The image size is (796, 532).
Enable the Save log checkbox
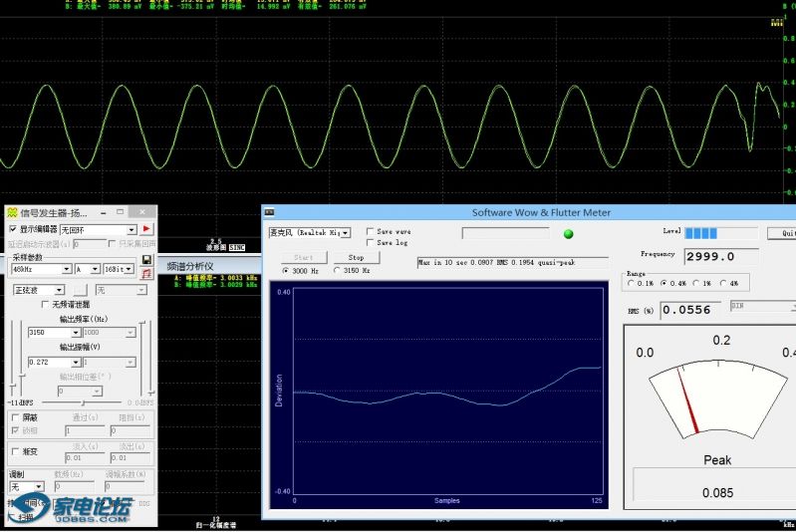point(370,243)
